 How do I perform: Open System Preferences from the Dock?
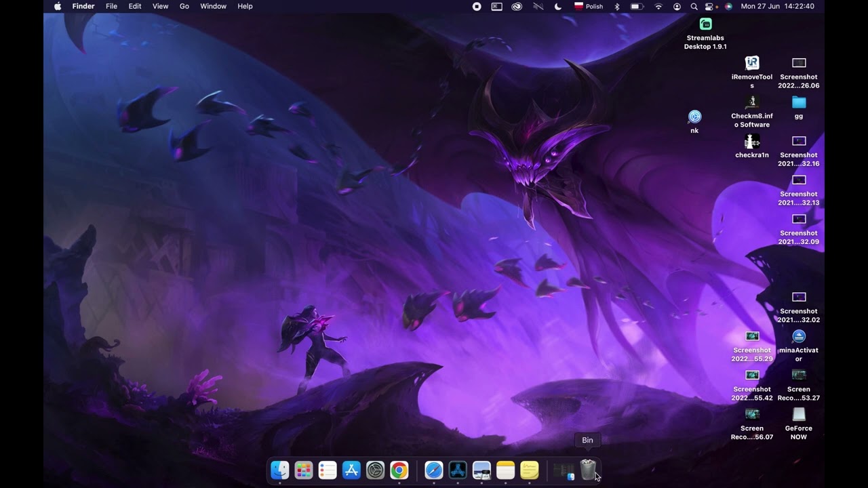[375, 470]
